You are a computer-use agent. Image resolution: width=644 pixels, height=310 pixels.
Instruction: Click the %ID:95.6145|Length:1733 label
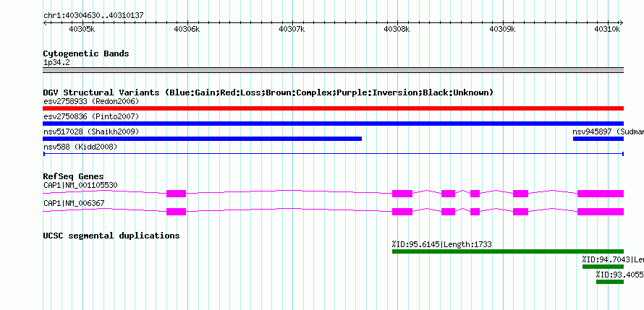coord(441,244)
